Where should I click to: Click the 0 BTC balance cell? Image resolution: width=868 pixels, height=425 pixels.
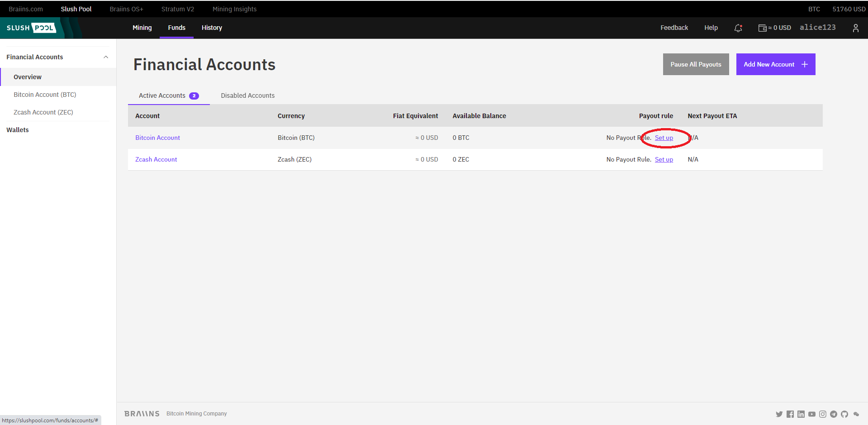click(461, 138)
